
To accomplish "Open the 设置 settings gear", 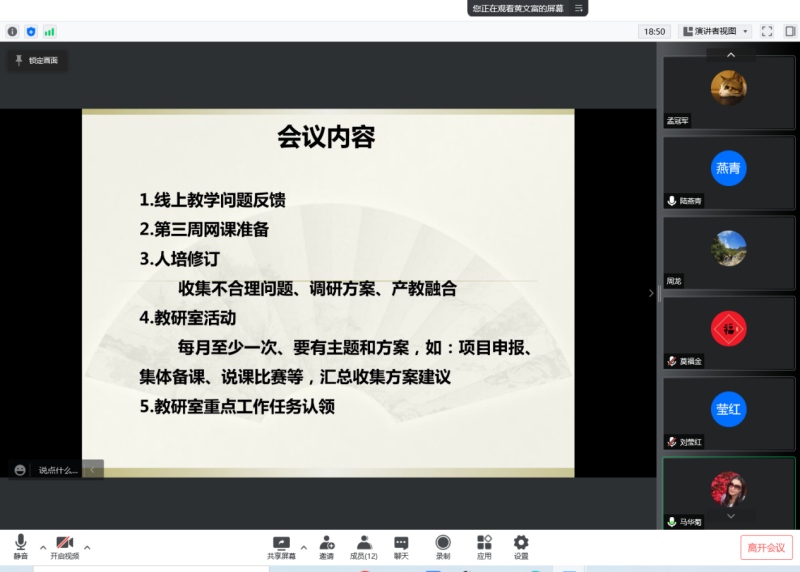I will click(521, 546).
